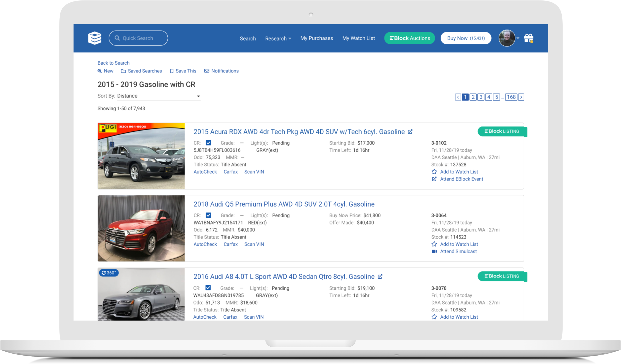621x364 pixels.
Task: Go Back to Search
Action: point(113,63)
